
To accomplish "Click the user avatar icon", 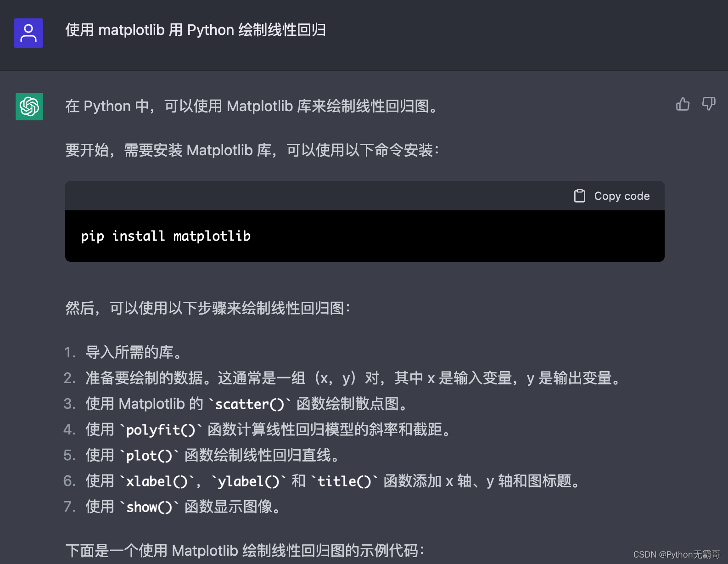I will click(28, 33).
